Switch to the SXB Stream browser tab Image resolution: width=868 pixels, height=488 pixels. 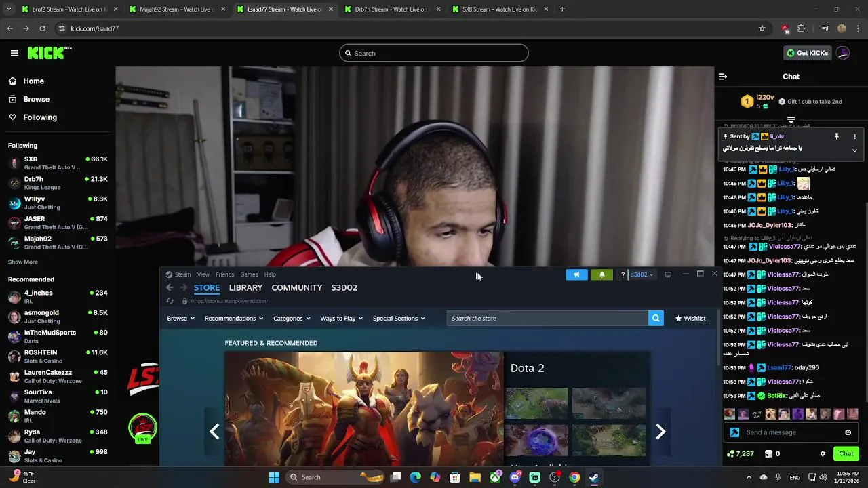pos(500,9)
